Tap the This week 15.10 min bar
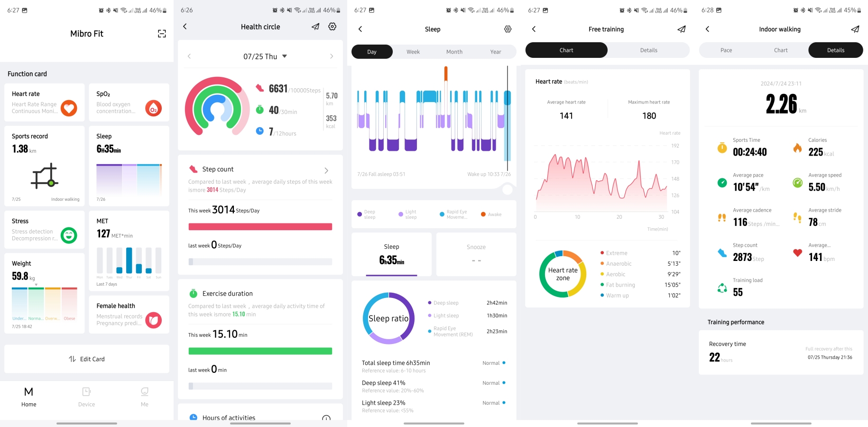The image size is (868, 427). click(x=260, y=351)
